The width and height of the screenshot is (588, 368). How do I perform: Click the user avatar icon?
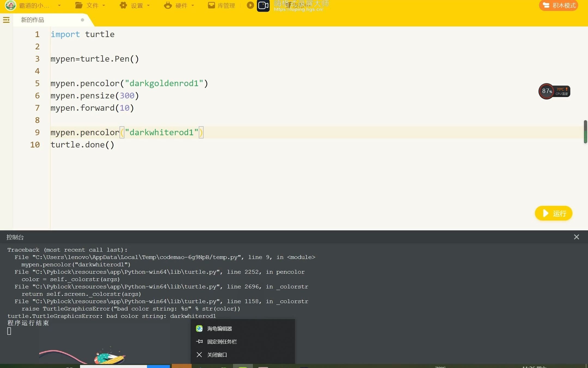[11, 5]
